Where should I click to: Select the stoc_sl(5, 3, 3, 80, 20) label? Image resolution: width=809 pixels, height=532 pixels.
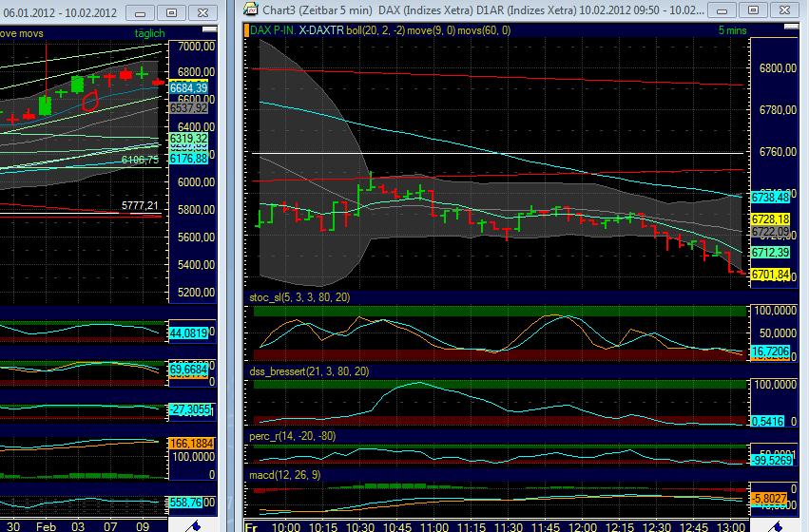[299, 297]
